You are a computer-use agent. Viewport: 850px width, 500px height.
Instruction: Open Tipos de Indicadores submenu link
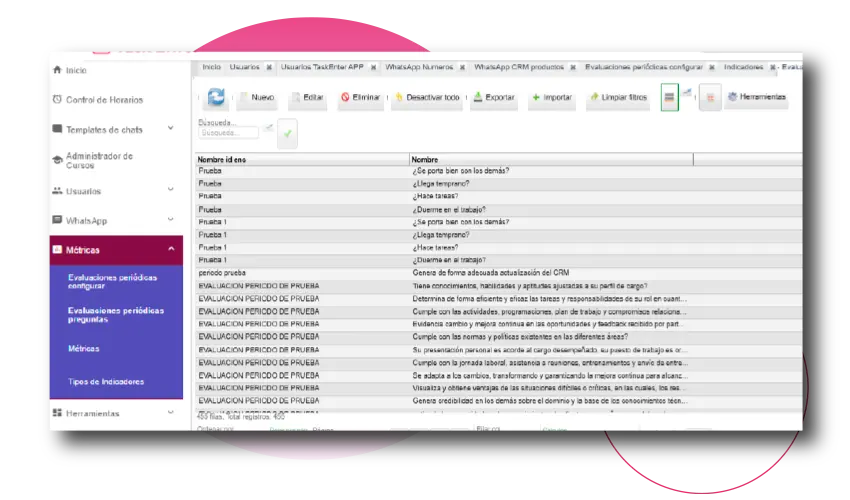coord(105,382)
